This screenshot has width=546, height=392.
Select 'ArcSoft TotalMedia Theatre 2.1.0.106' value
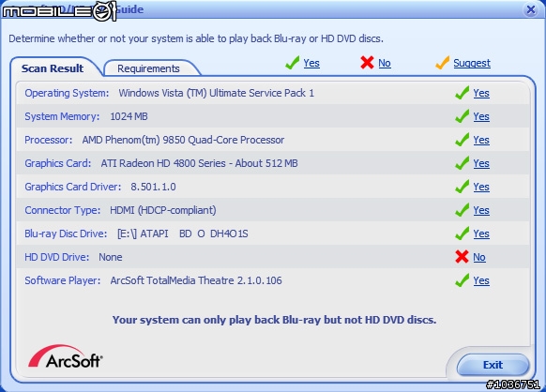click(x=196, y=280)
